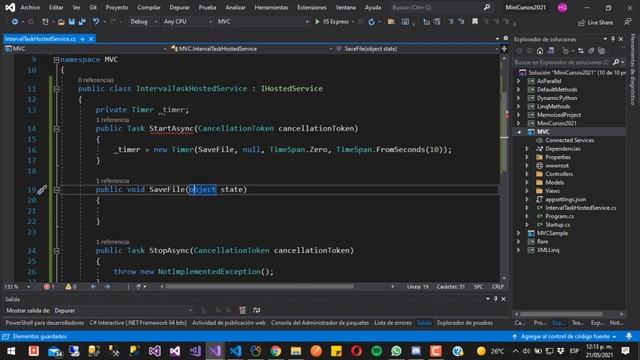Click the Clear All output icon
The width and height of the screenshot is (640, 360).
[x=242, y=311]
